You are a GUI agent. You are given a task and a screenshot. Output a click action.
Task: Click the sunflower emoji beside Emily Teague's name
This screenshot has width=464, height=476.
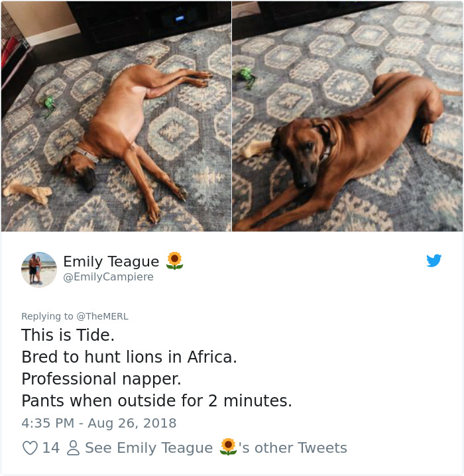click(x=174, y=261)
